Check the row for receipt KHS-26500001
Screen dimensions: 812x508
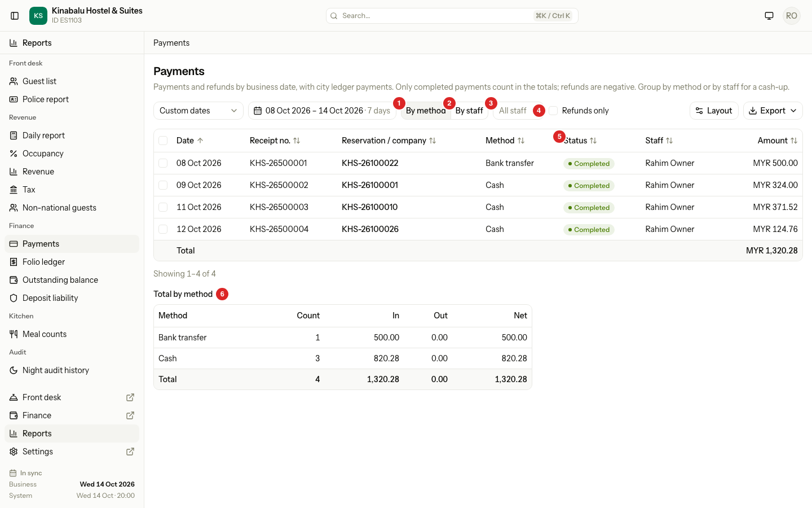coord(163,163)
